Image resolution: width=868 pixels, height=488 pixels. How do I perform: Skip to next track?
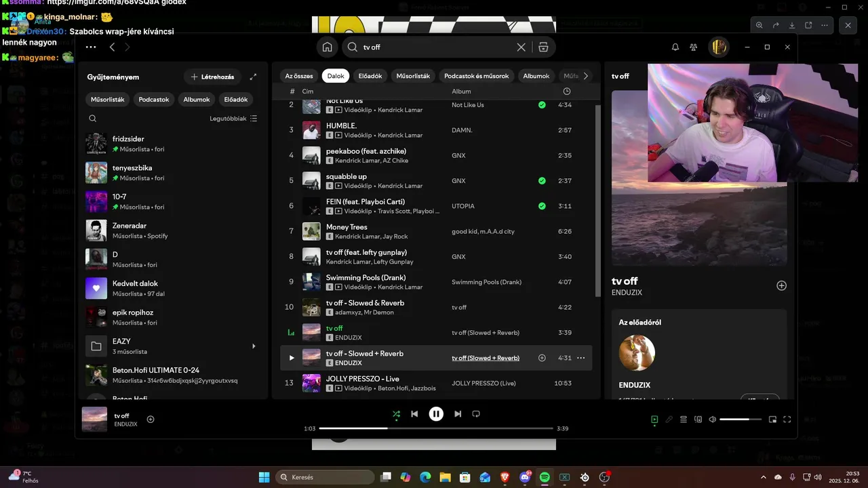click(458, 414)
